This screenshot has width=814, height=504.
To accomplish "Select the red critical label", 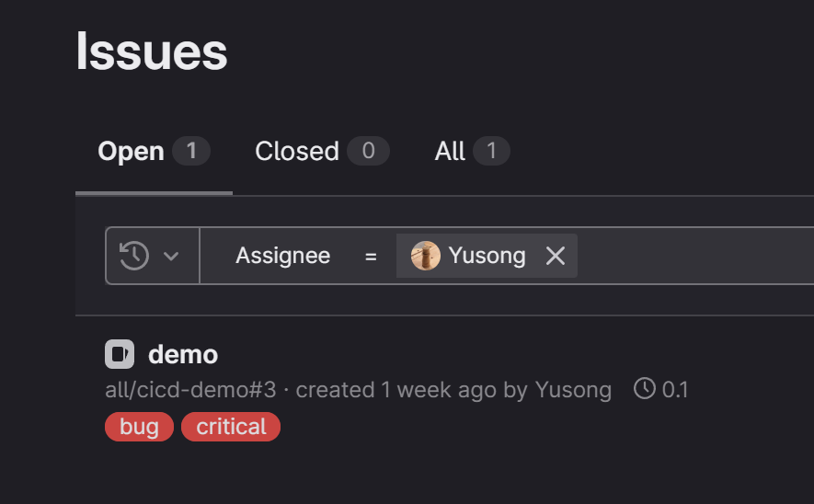I will click(x=231, y=427).
